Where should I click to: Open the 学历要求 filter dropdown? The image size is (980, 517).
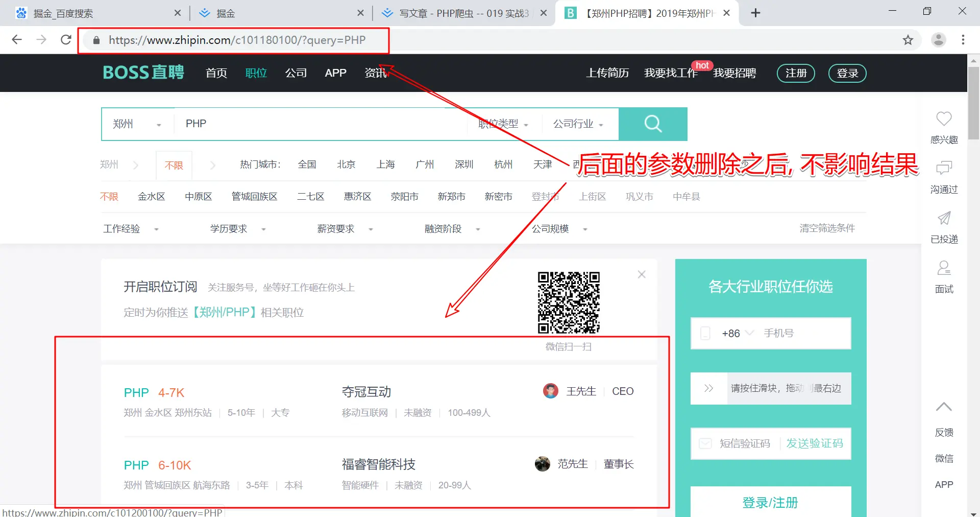coord(238,229)
